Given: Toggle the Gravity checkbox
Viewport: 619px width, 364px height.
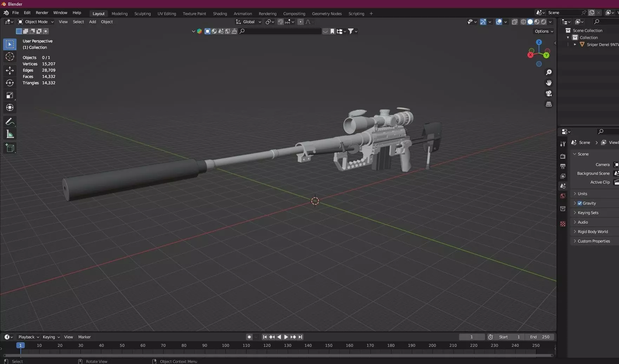Looking at the screenshot, I should click(580, 203).
